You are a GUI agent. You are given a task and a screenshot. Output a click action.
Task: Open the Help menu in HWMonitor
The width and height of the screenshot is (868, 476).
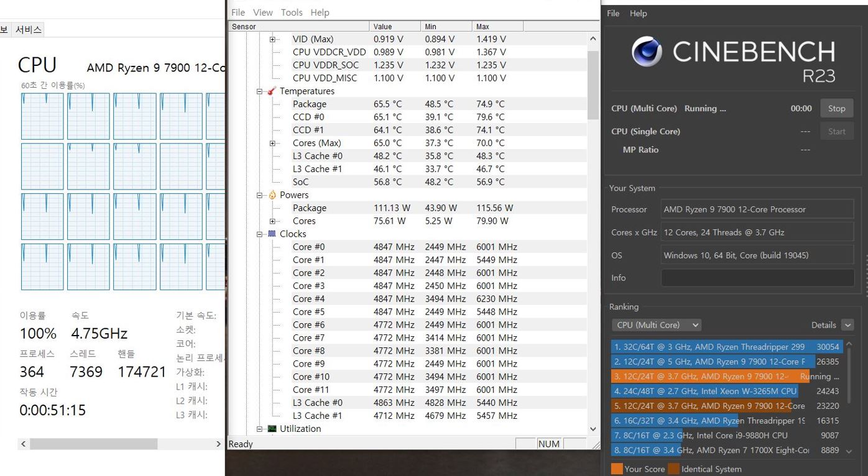point(320,12)
